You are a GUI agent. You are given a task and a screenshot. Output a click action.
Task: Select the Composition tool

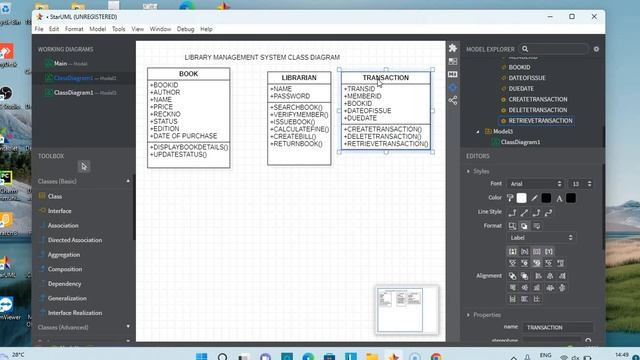coord(64,269)
